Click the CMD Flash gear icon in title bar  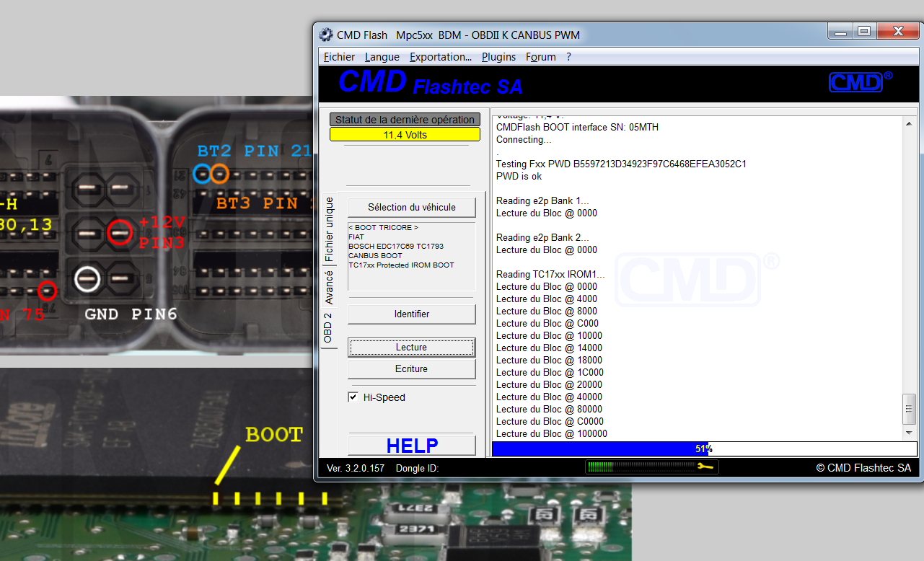[326, 35]
